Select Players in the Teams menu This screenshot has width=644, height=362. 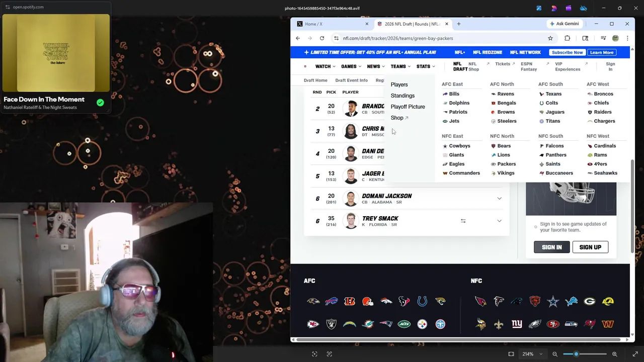pos(399,84)
